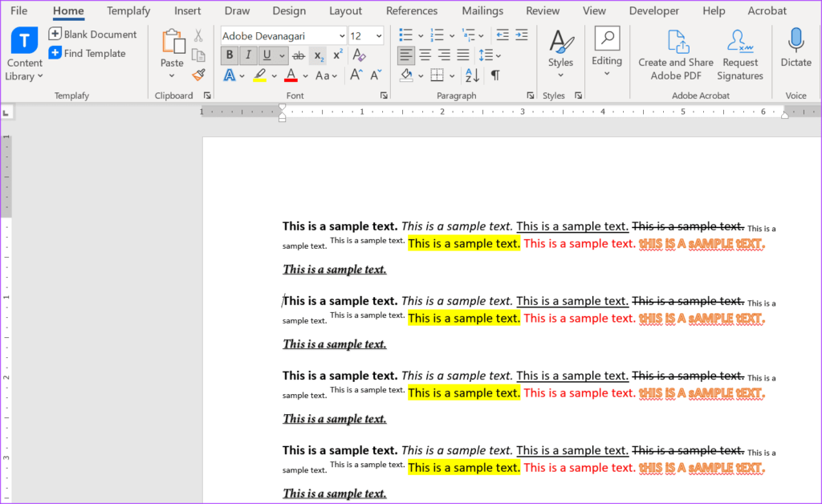Switch to the Insert tab
The width and height of the screenshot is (822, 504).
coord(187,10)
